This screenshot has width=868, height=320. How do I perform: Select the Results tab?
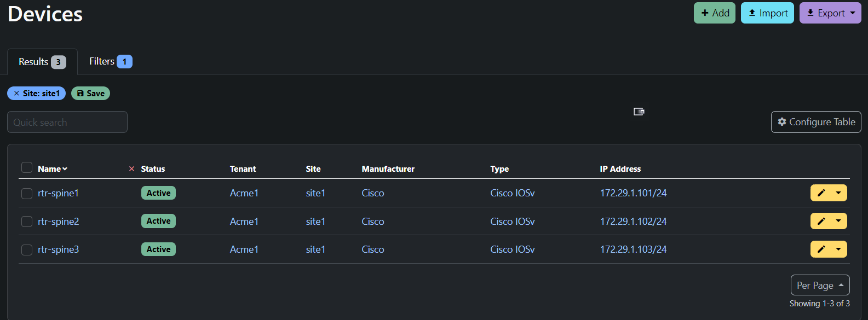click(x=42, y=62)
